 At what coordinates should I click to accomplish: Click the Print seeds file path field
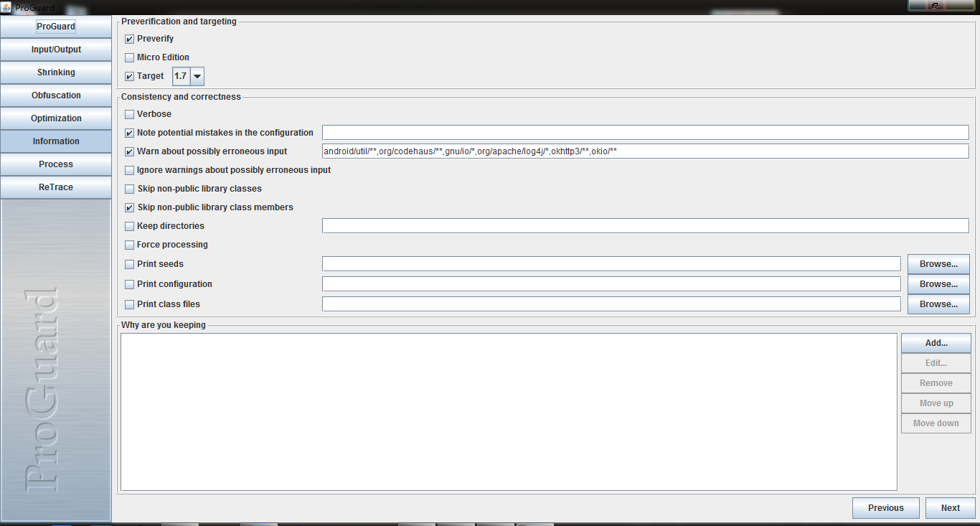pos(611,264)
